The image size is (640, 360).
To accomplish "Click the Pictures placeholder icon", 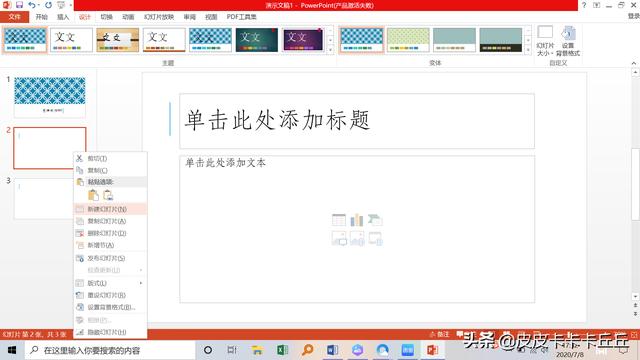I will point(339,238).
